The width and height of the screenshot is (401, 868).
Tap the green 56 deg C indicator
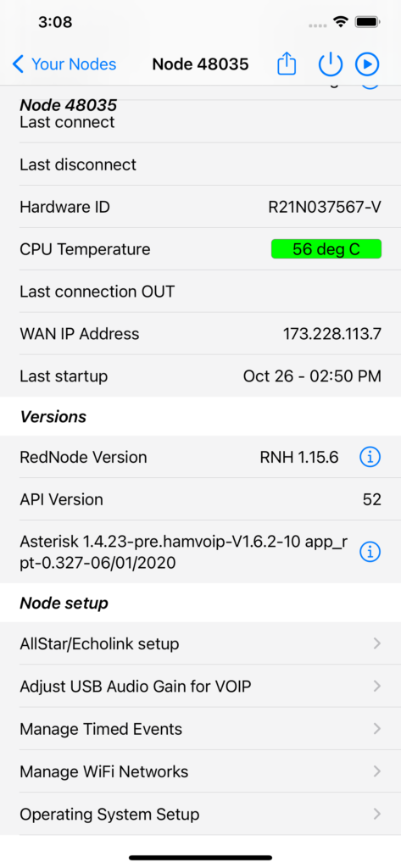point(326,249)
